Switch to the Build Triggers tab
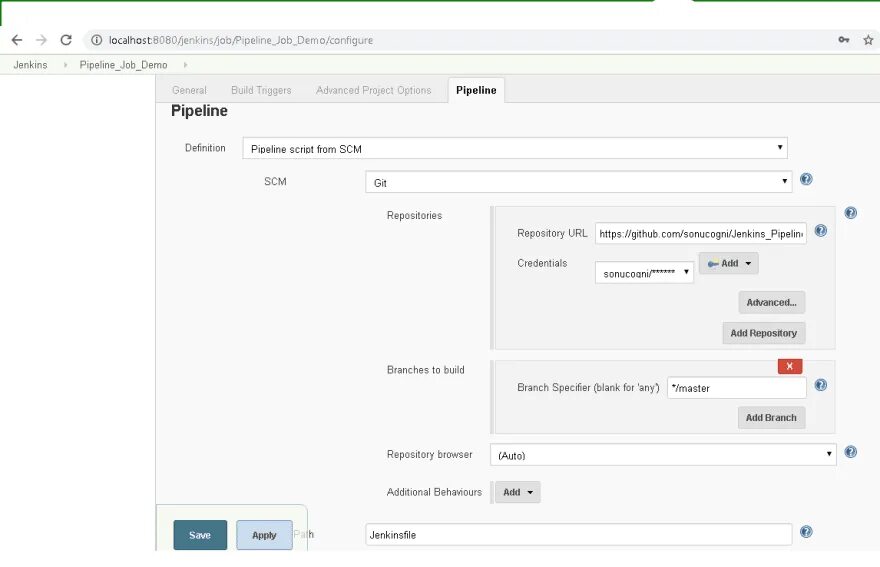 261,90
